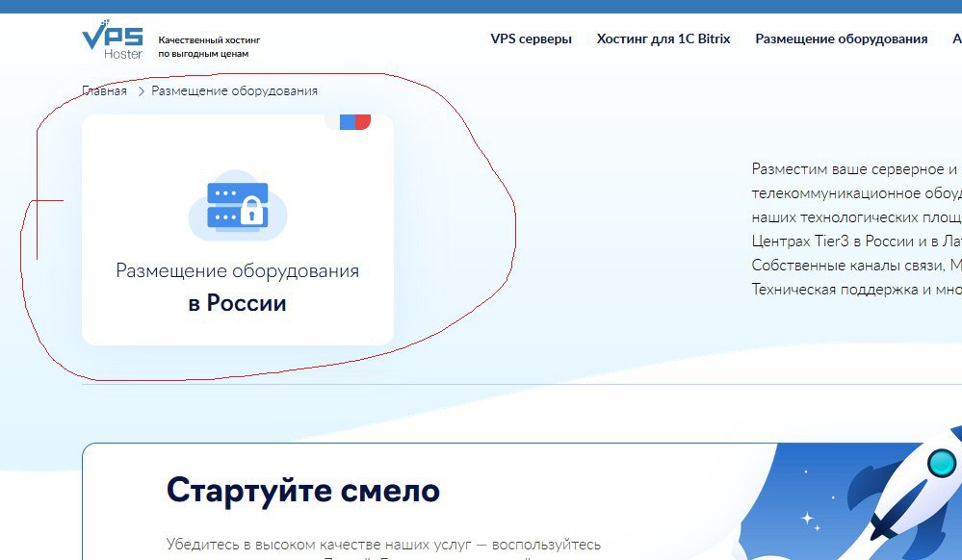The image size is (962, 560).
Task: Select the Размещение оборудования в России card title
Action: pos(238,287)
